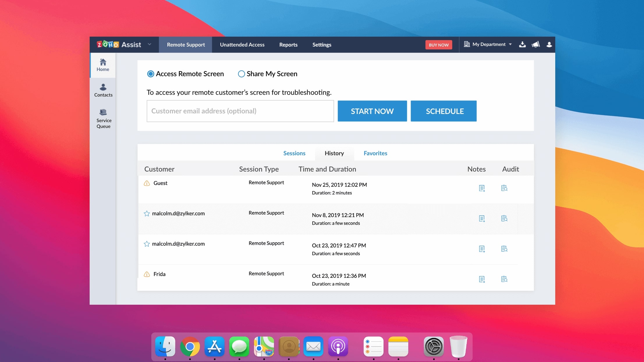Screen dimensions: 644x362
Task: Open the Favorites tab
Action: point(375,153)
